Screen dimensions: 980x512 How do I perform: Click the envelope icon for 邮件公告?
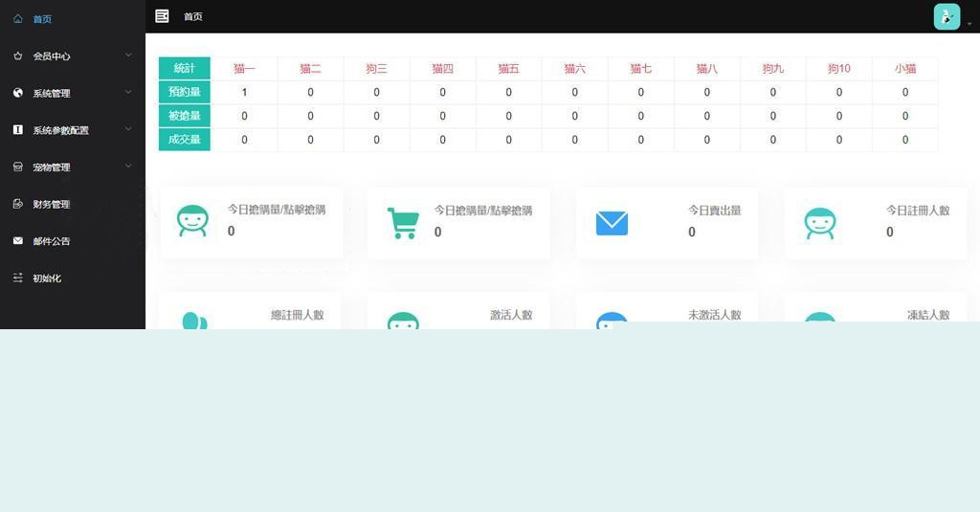coord(18,241)
